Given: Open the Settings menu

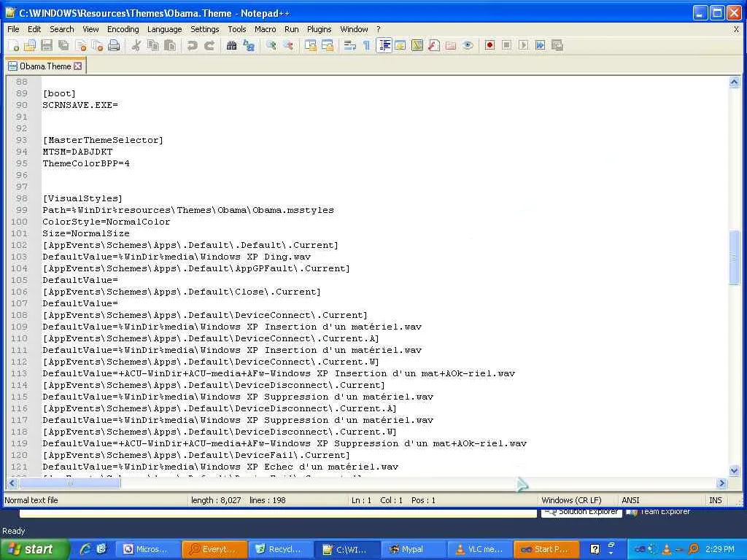Looking at the screenshot, I should [x=205, y=29].
